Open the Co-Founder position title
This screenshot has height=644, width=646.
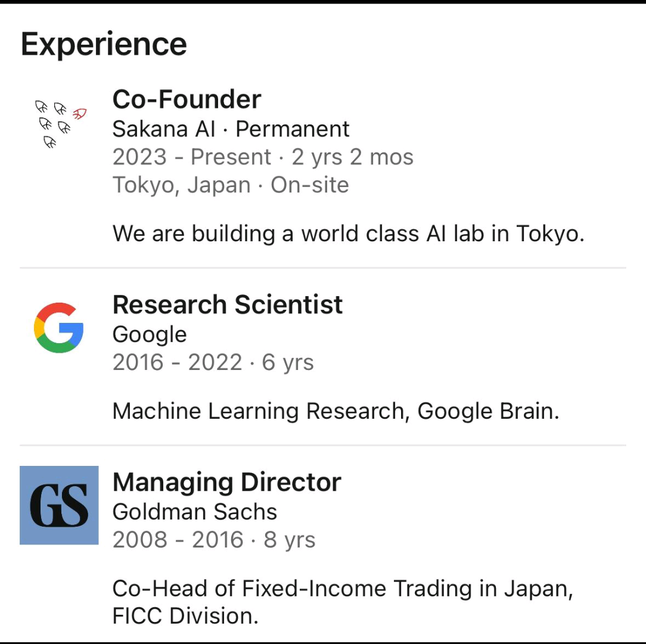point(187,99)
